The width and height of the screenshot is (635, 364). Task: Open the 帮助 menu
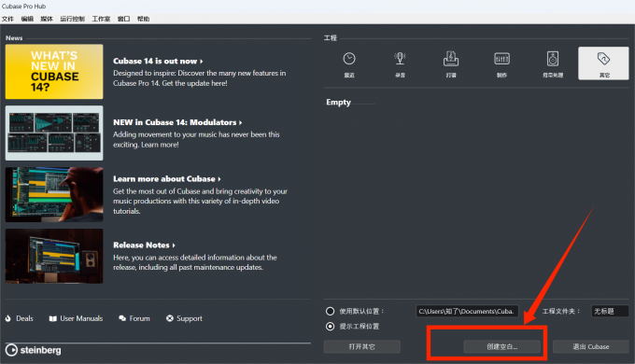pyautogui.click(x=143, y=19)
